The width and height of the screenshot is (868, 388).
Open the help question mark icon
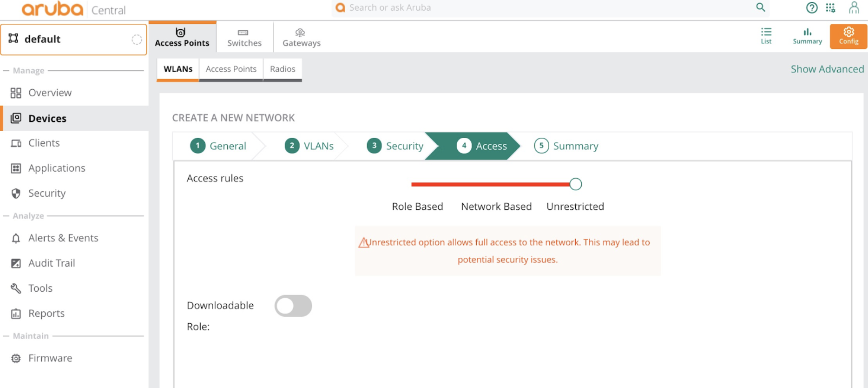tap(812, 8)
